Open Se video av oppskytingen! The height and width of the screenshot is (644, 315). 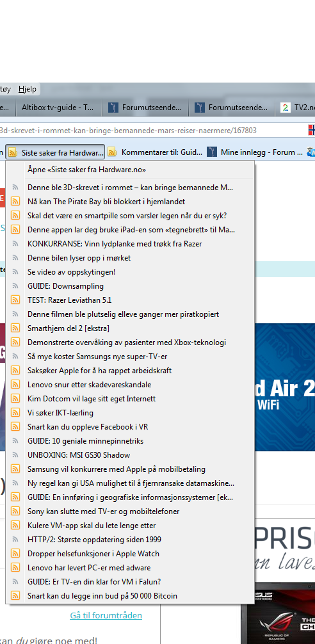(x=130, y=272)
